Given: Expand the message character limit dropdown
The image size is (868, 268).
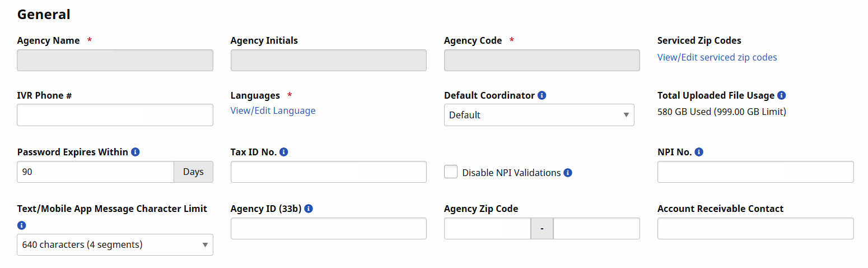Looking at the screenshot, I should (115, 244).
